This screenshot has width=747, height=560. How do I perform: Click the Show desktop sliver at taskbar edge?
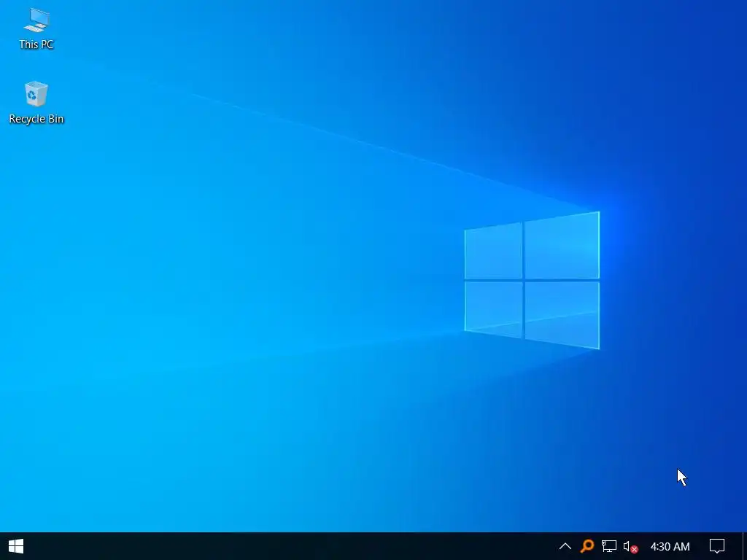[744, 546]
